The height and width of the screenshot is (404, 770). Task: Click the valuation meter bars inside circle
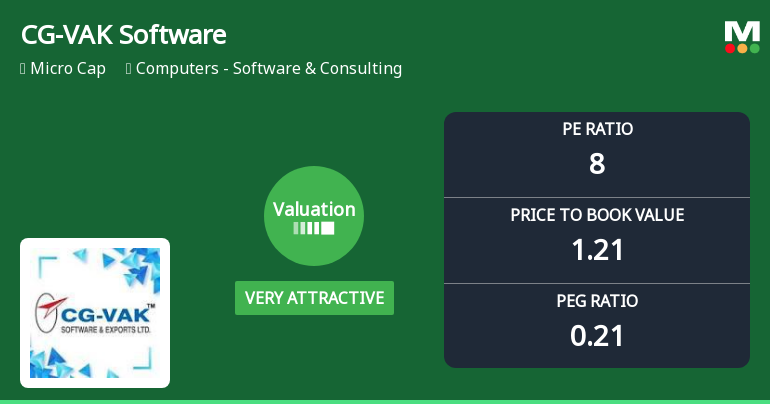click(314, 228)
